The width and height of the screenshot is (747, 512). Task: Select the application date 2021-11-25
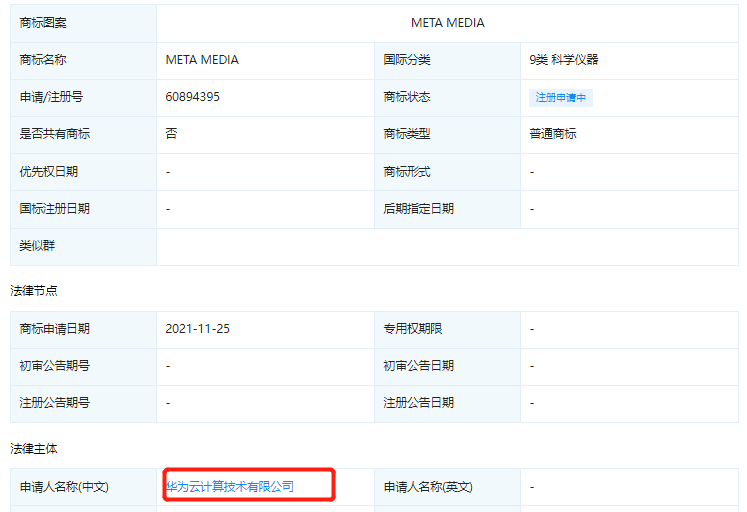click(x=197, y=329)
